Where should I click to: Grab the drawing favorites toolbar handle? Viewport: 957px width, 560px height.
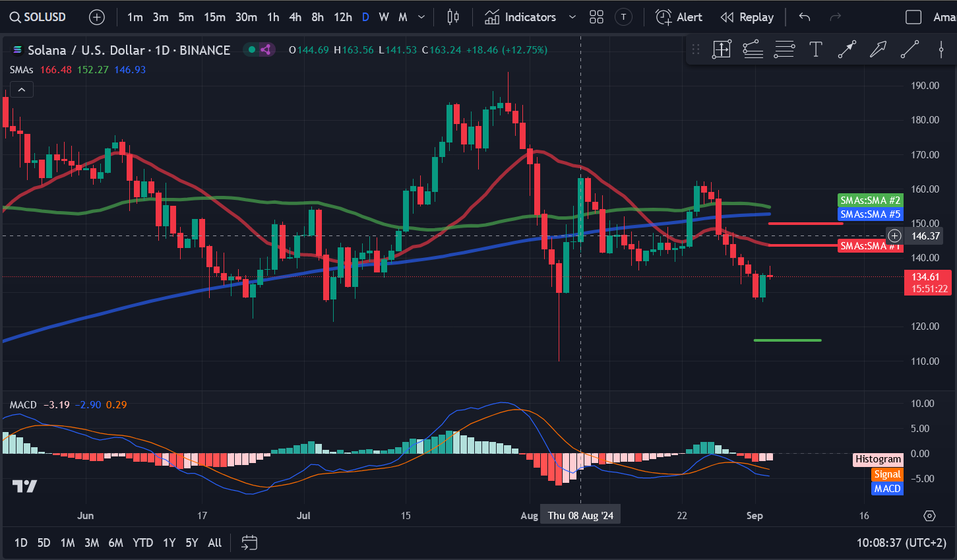[695, 49]
